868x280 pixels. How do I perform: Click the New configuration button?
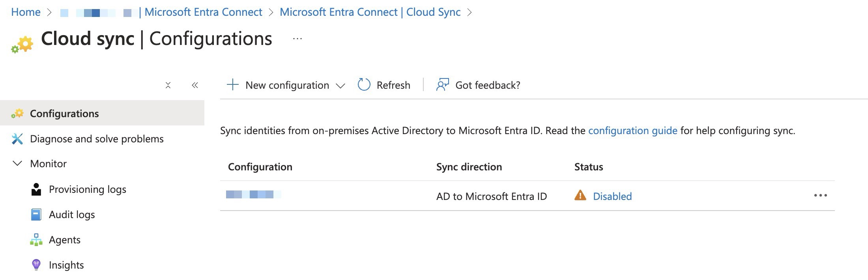[x=286, y=85]
